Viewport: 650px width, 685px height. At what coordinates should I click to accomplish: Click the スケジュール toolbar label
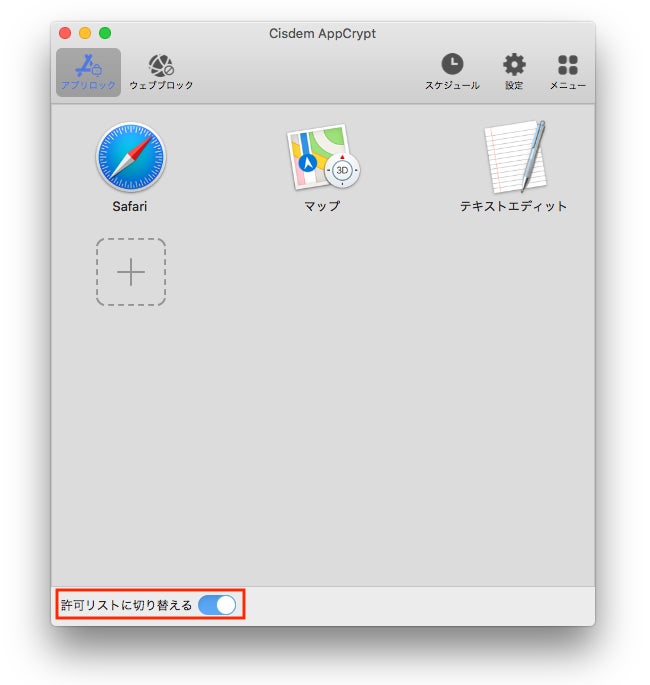point(452,85)
